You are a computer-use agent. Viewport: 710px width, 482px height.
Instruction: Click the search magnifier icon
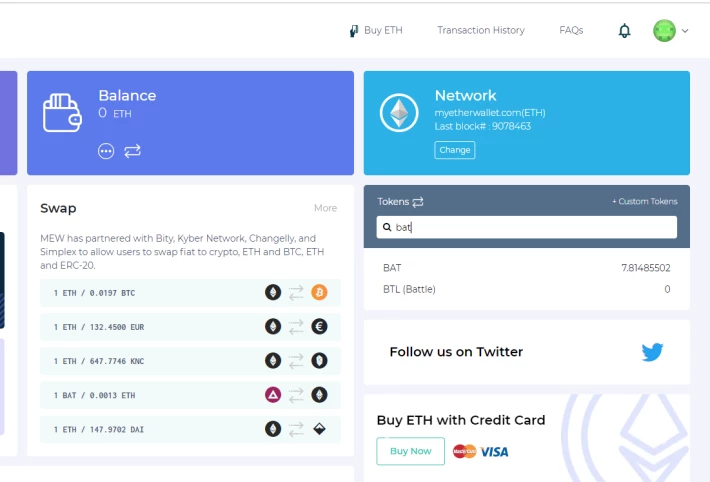pyautogui.click(x=387, y=227)
